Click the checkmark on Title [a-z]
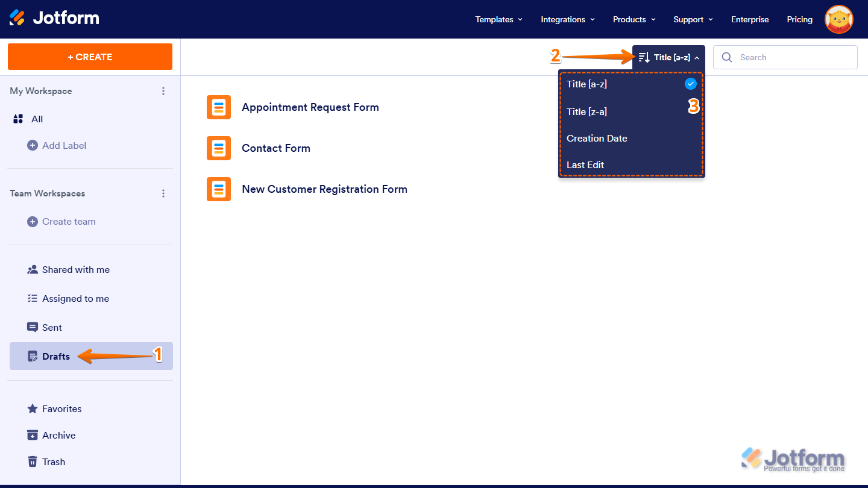This screenshot has width=868, height=488. (690, 84)
